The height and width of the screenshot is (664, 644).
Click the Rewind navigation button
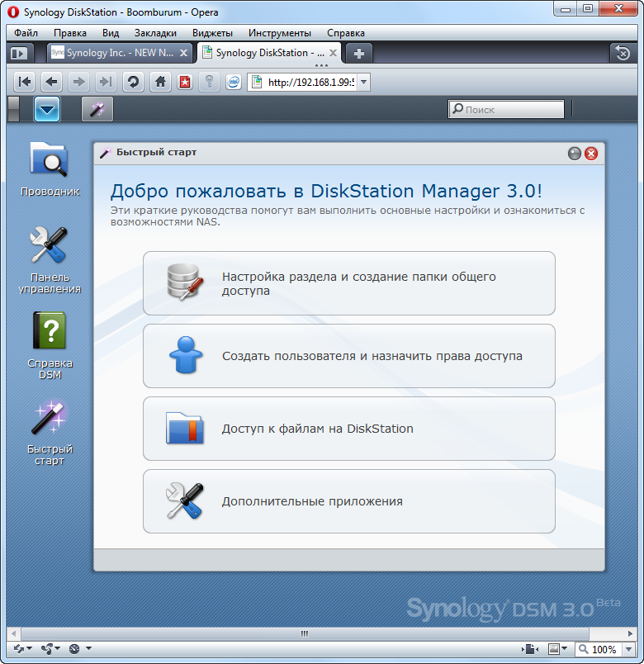click(x=24, y=82)
